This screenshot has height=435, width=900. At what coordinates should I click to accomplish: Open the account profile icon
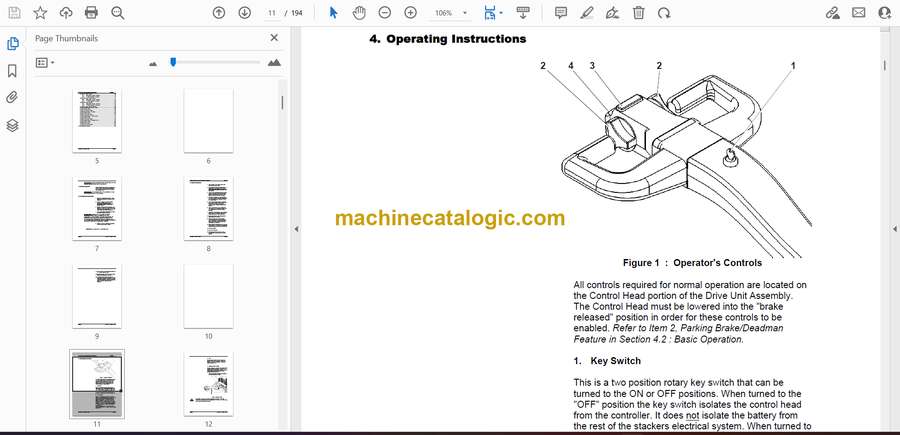(885, 13)
